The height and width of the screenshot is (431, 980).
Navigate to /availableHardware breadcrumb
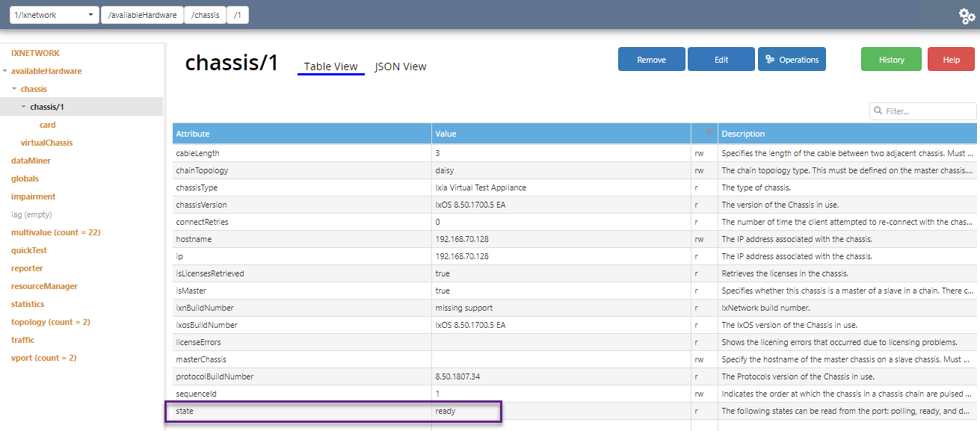coord(142,15)
